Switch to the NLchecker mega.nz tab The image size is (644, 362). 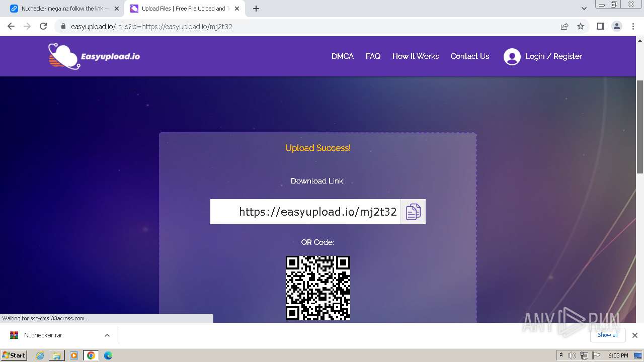[64, 9]
